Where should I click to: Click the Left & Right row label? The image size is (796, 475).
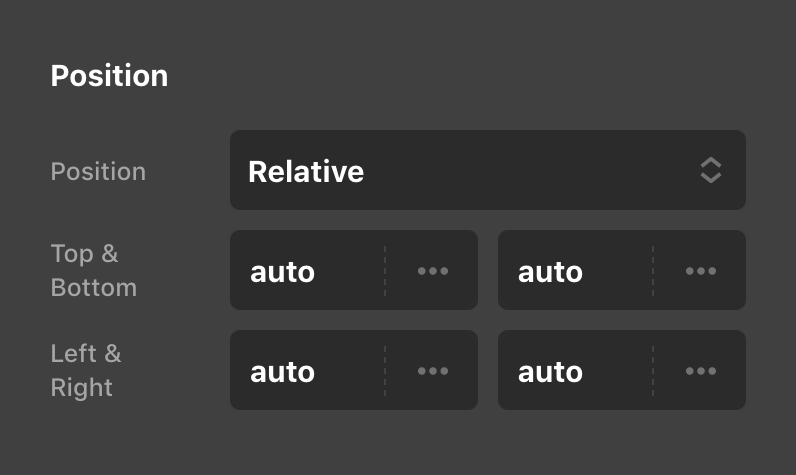(x=86, y=370)
